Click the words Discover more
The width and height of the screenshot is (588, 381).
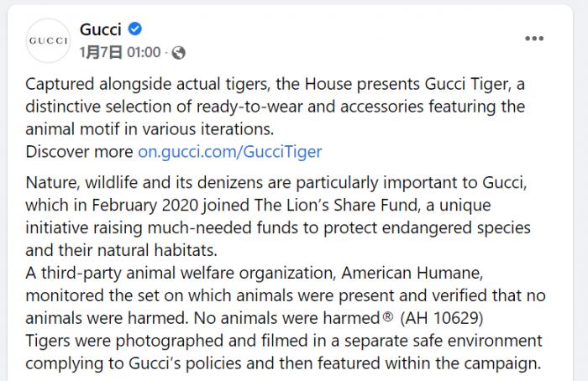[x=79, y=152]
